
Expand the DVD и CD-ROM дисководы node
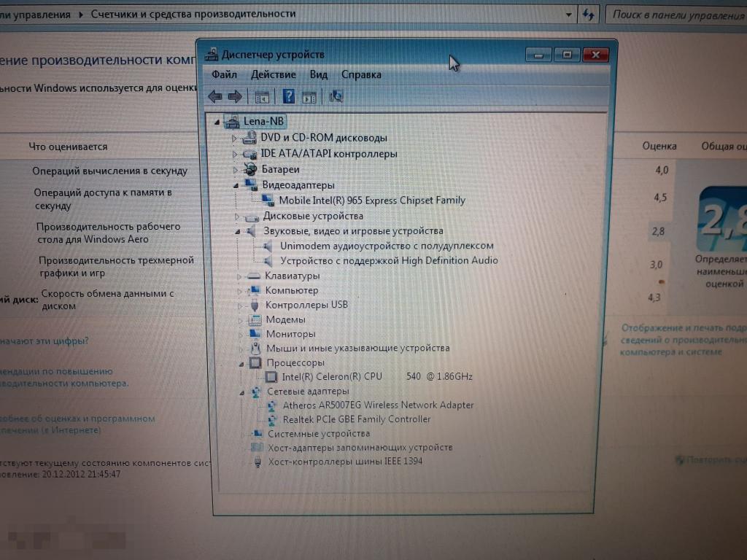pos(234,138)
